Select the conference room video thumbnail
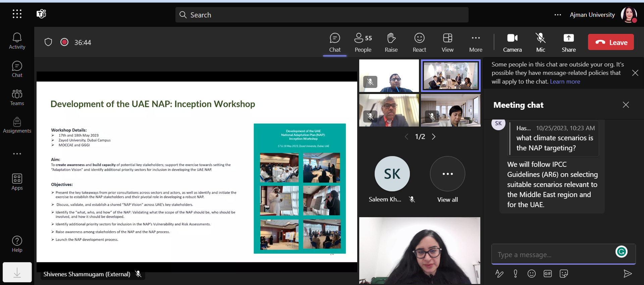 click(x=450, y=76)
